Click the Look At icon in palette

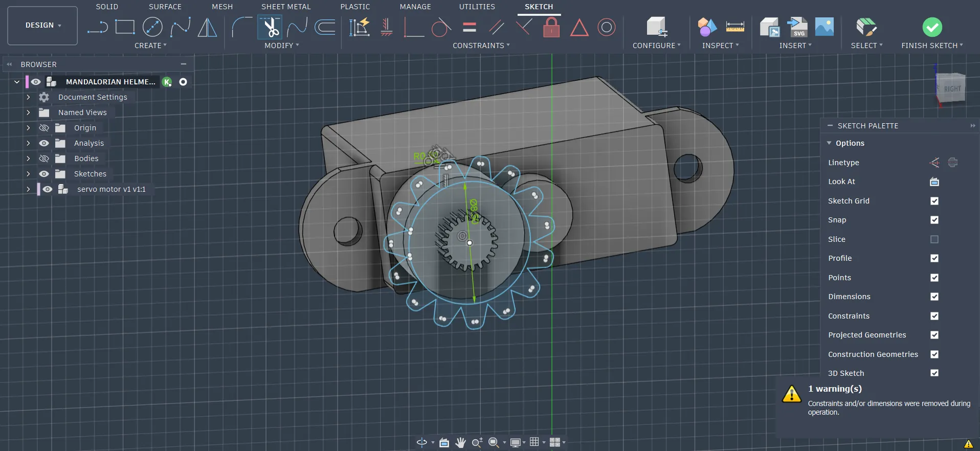pyautogui.click(x=934, y=182)
